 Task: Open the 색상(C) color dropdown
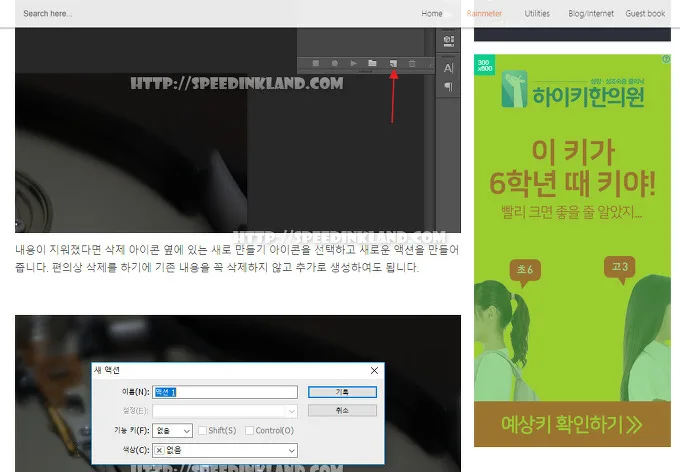click(x=225, y=450)
